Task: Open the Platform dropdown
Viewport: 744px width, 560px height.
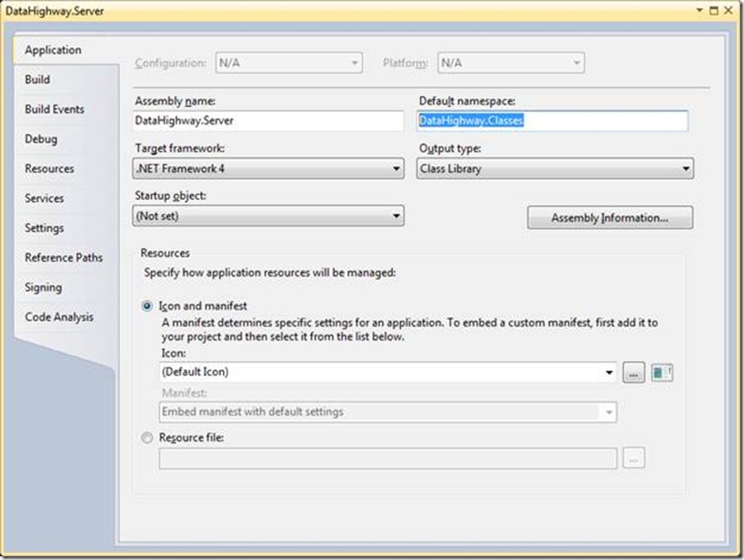Action: coord(511,63)
